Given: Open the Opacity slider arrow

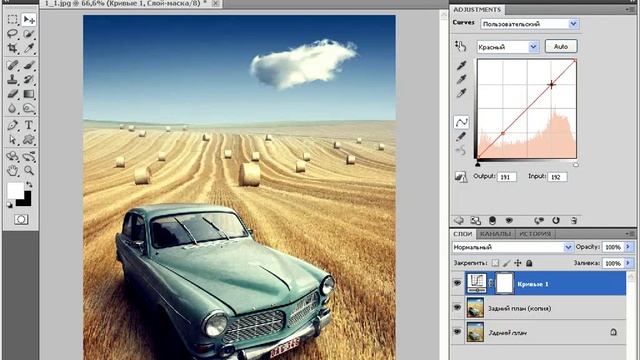Looking at the screenshot, I should click(x=629, y=247).
